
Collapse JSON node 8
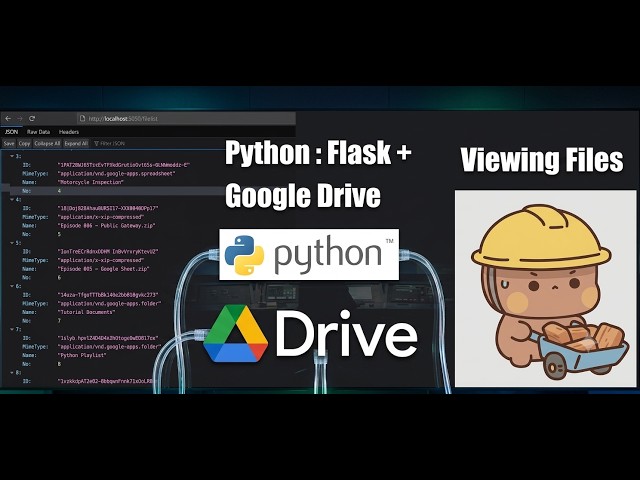(x=12, y=373)
